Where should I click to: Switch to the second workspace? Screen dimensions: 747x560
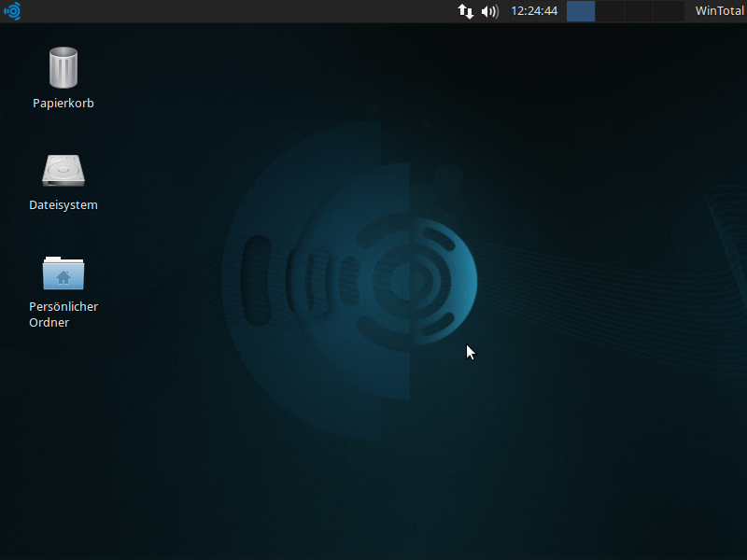point(610,11)
